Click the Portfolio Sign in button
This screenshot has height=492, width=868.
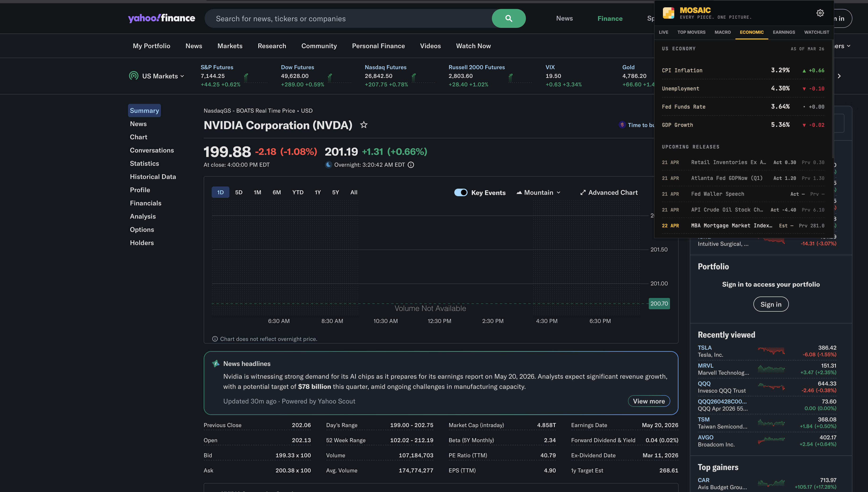point(771,305)
